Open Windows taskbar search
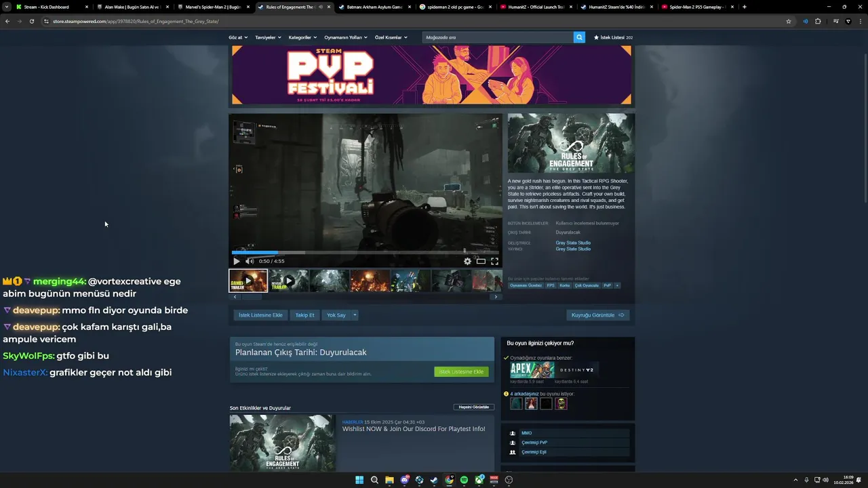Image resolution: width=868 pixels, height=488 pixels. point(374,480)
